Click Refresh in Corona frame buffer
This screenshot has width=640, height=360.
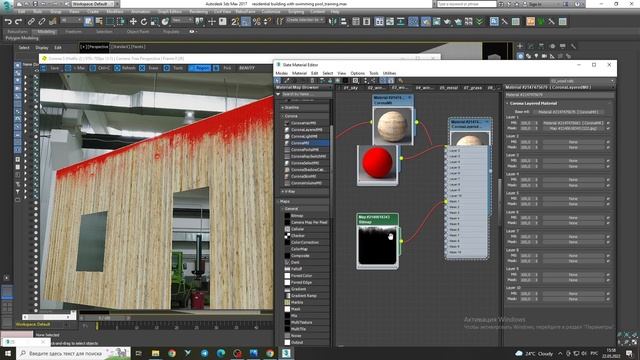125,68
